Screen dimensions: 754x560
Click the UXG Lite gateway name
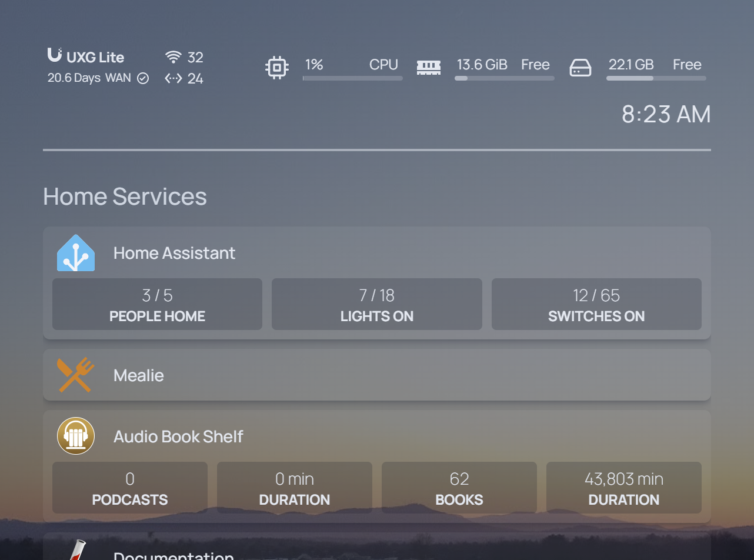(x=95, y=57)
